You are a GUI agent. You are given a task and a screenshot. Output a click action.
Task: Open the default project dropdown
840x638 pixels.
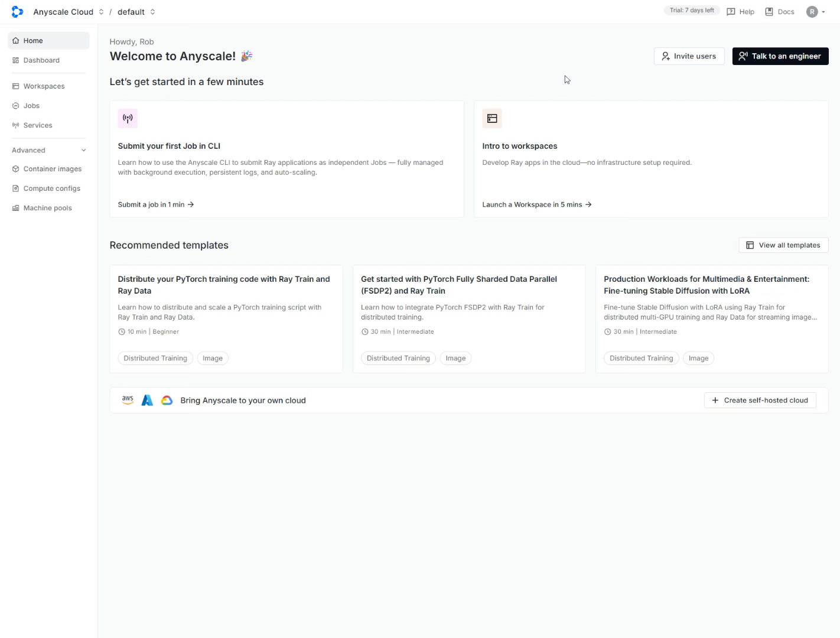click(x=136, y=12)
